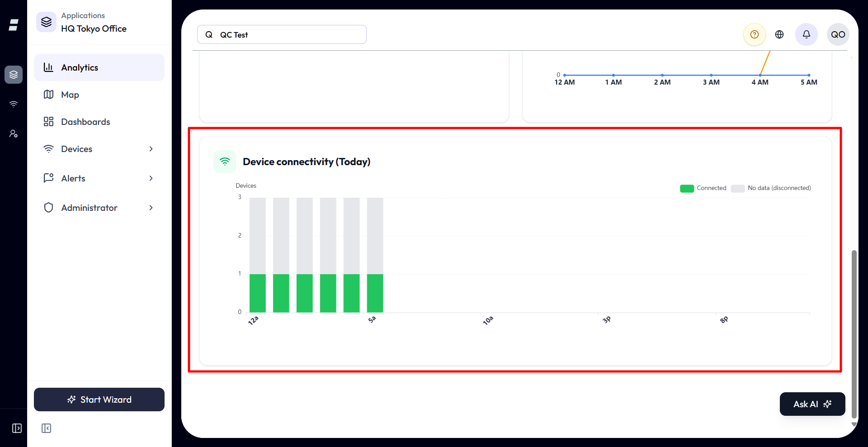Open the Administrator menu item
The height and width of the screenshot is (447, 868).
(99, 208)
